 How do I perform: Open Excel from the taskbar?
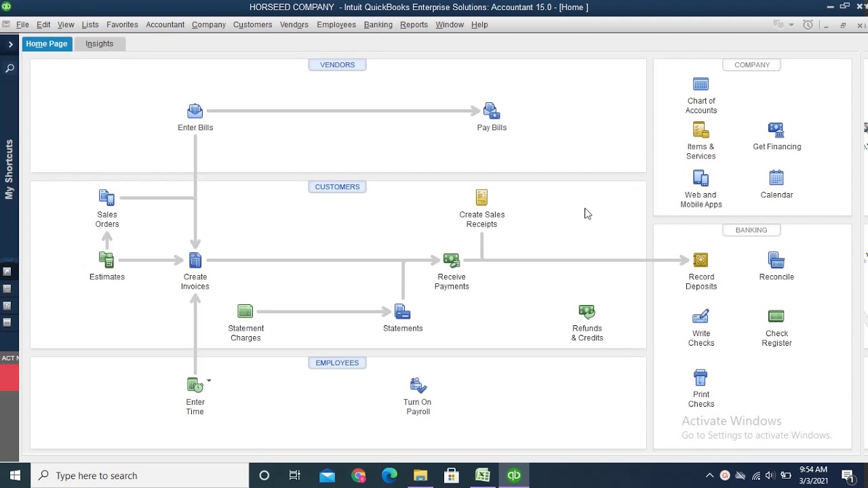(483, 476)
